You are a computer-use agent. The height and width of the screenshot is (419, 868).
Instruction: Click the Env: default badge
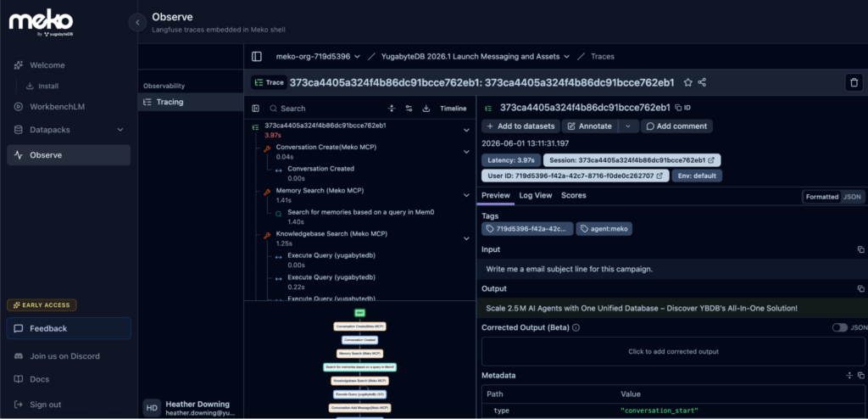[x=697, y=176]
